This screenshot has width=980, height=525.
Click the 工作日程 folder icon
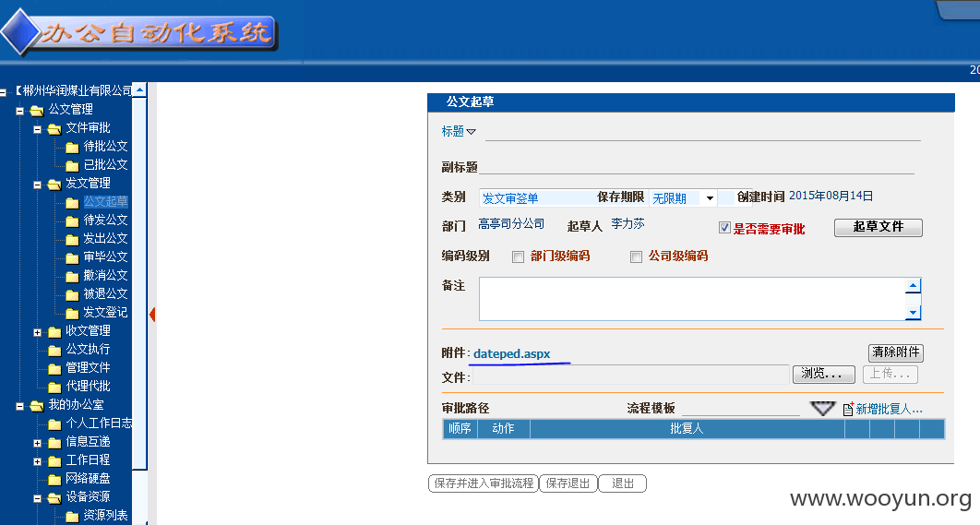coord(54,460)
